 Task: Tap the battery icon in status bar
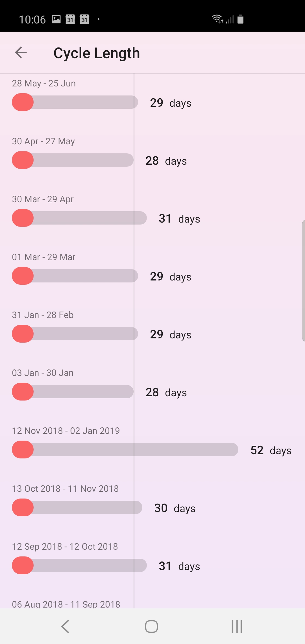pyautogui.click(x=240, y=19)
